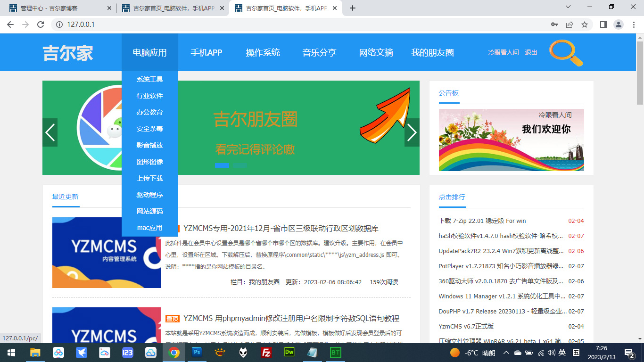Open the browser side panel icon
This screenshot has width=644, height=362.
coord(603,25)
